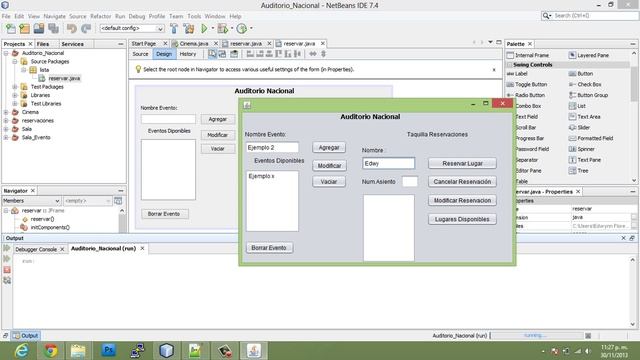Open the Run Project dropdown arrow
The width and height of the screenshot is (640, 360).
click(x=213, y=28)
